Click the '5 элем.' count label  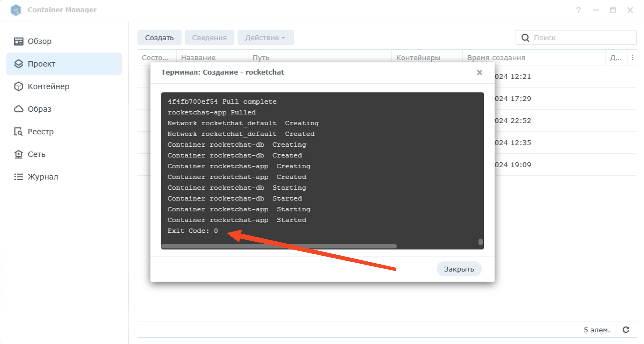tap(597, 330)
